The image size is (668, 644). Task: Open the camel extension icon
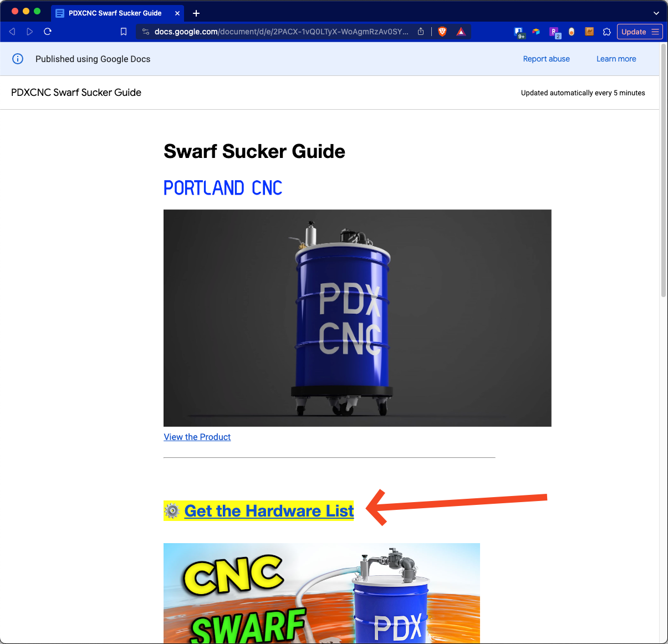(x=589, y=32)
